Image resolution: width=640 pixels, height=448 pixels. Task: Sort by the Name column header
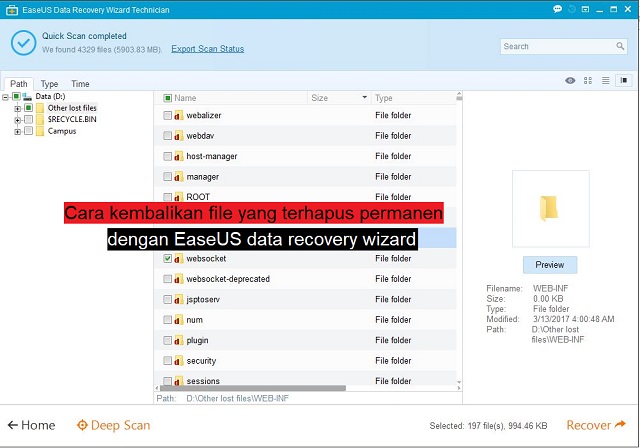click(x=185, y=98)
